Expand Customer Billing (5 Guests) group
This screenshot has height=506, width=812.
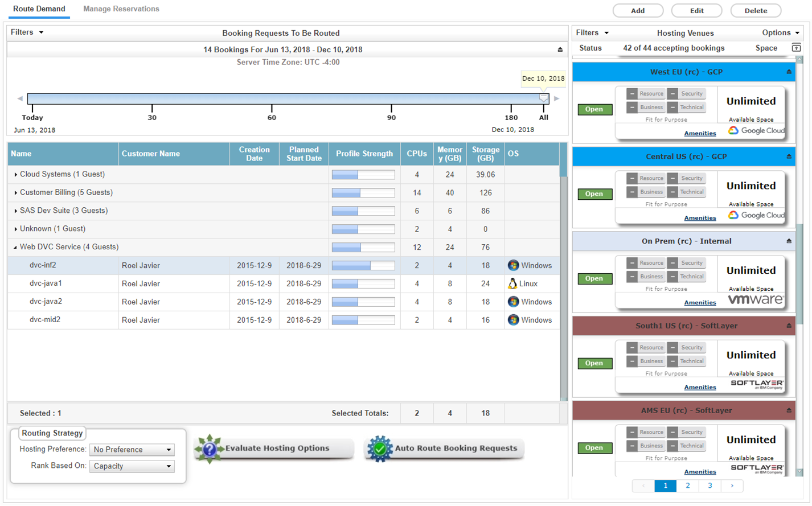pyautogui.click(x=15, y=193)
